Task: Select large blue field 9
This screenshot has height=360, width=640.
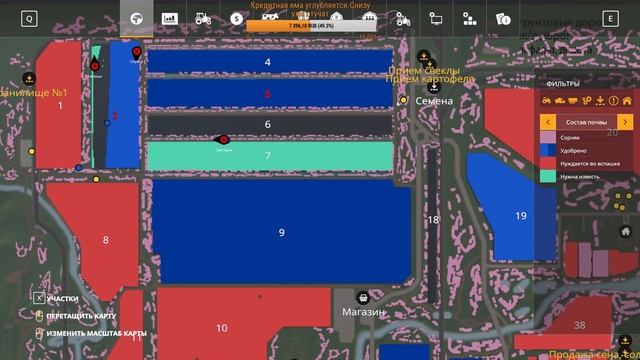Action: (x=282, y=232)
